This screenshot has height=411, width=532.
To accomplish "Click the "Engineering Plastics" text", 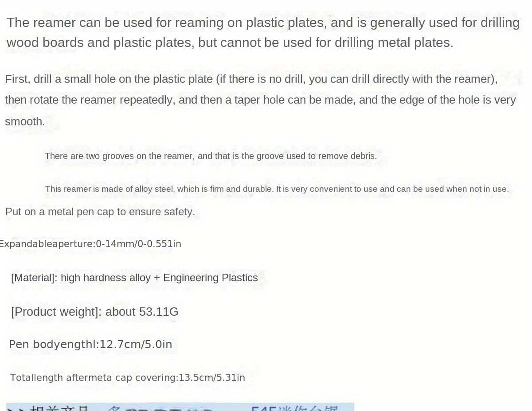I will 210,278.
